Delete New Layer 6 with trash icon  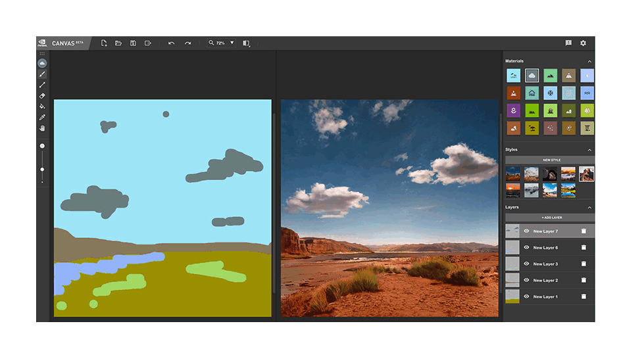point(583,248)
